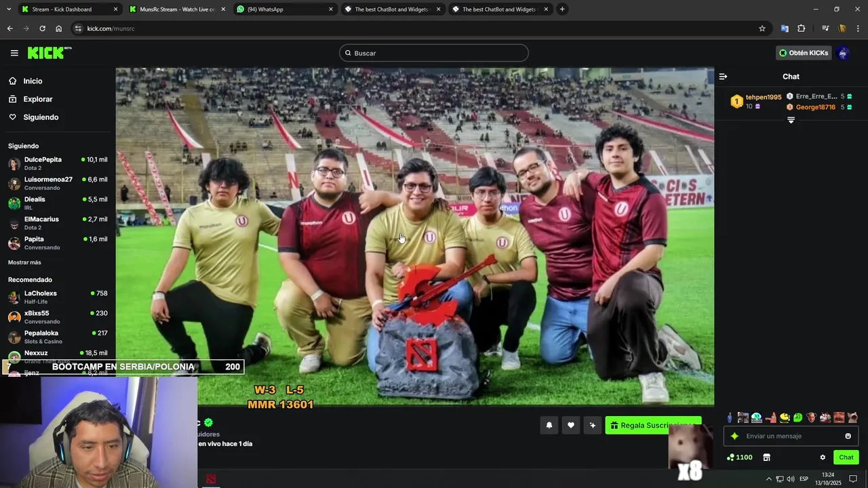Open the emoji picker in chat box
Screen dimensions: 868x488
click(x=848, y=436)
